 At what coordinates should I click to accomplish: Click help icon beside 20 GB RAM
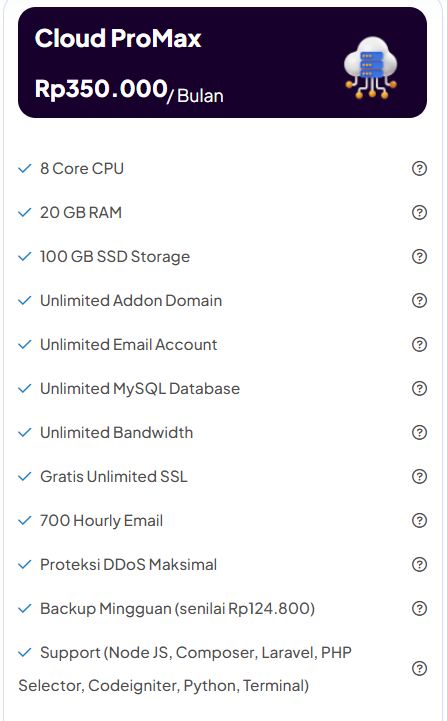pos(419,212)
